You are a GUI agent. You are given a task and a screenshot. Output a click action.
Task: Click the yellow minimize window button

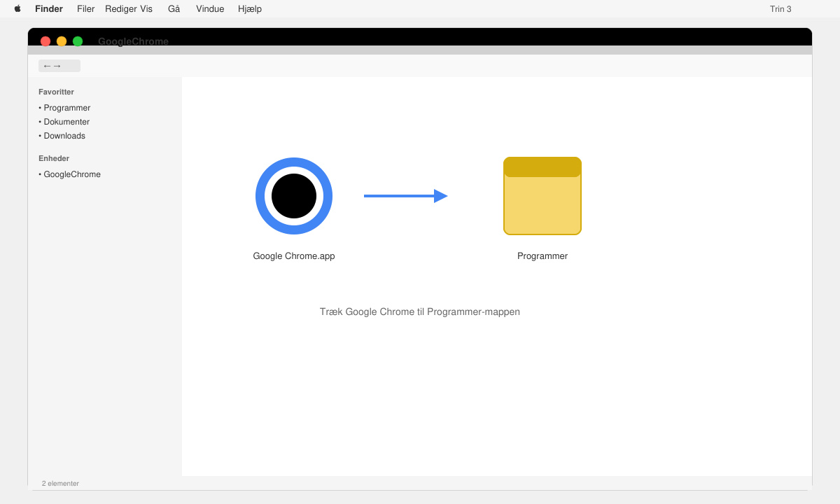[x=62, y=41]
